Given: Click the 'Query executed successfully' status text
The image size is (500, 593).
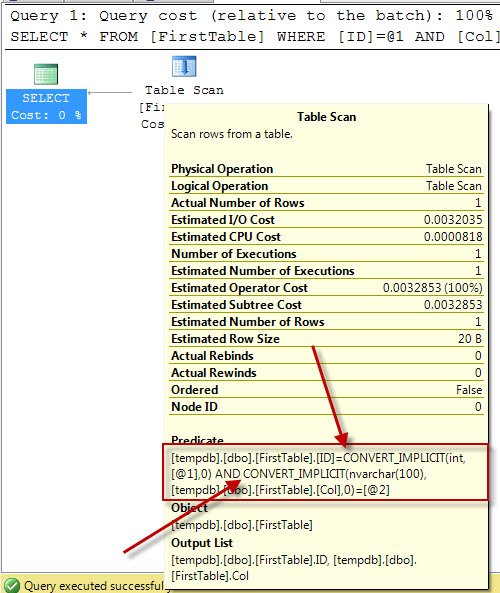Looking at the screenshot, I should tap(95, 586).
